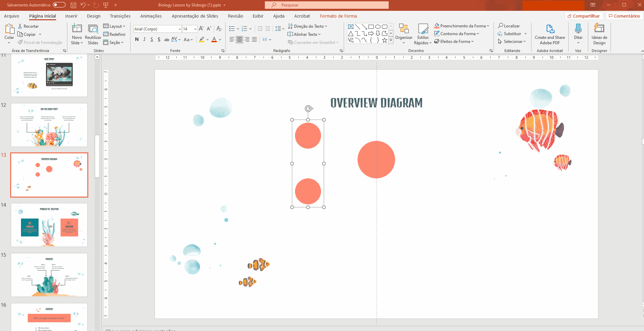The width and height of the screenshot is (644, 331).
Task: Paste from clipboard using the Colar icon
Action: [x=9, y=29]
